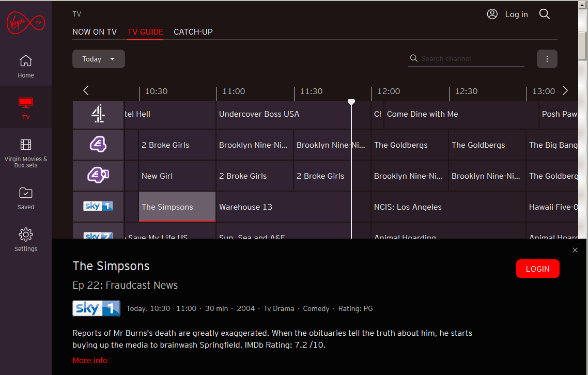Click the red LOGIN button
588x375 pixels.
coord(537,269)
